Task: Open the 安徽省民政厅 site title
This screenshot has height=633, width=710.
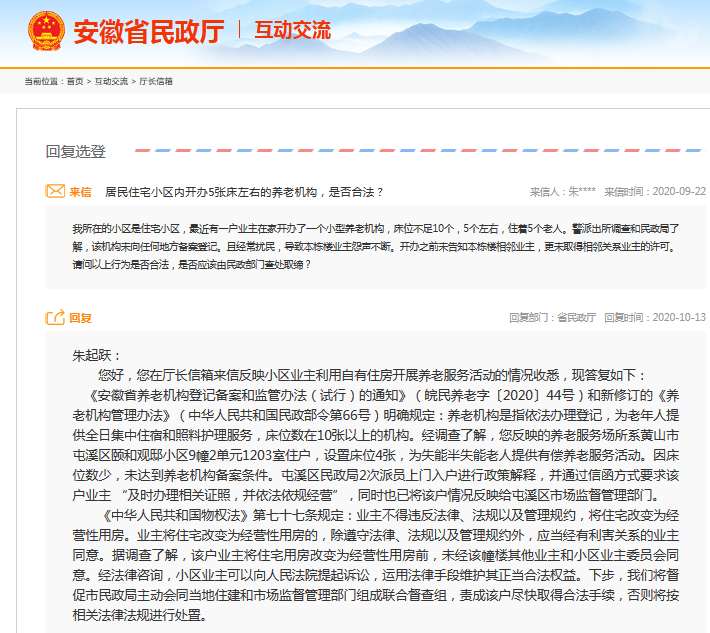Action: 149,32
